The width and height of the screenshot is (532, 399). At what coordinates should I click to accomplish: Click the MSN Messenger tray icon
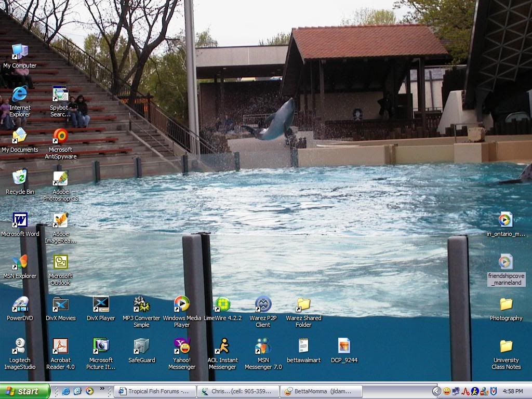point(484,392)
